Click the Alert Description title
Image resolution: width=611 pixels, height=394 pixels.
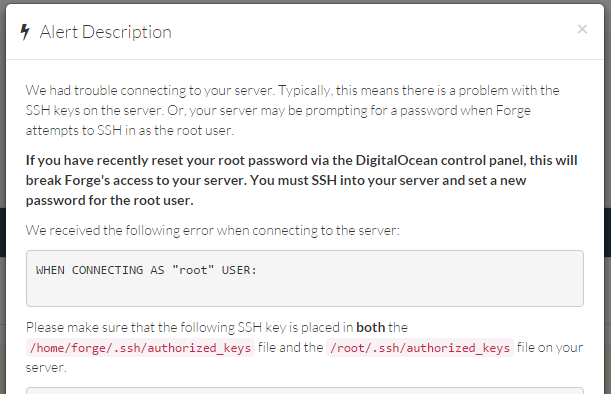[105, 32]
